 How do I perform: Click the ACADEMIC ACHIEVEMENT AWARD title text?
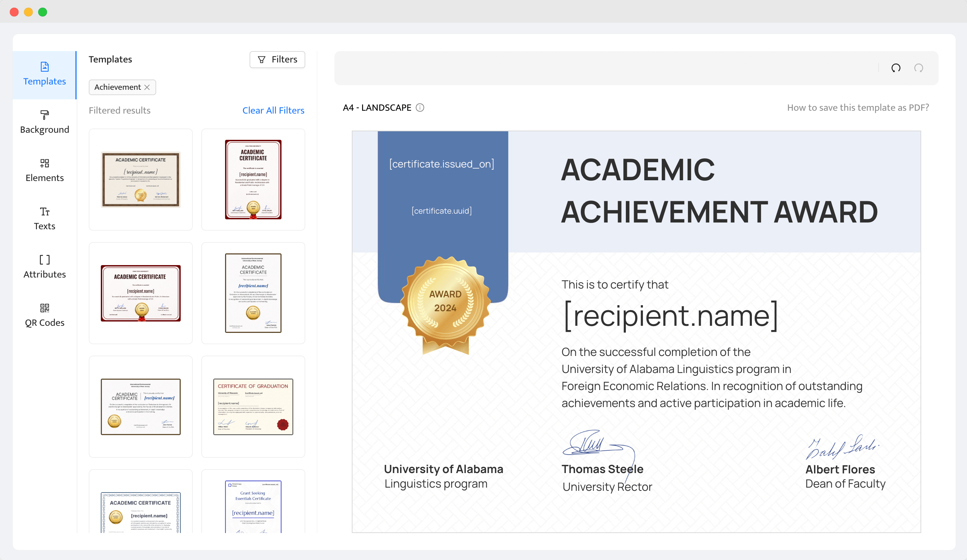[719, 191]
